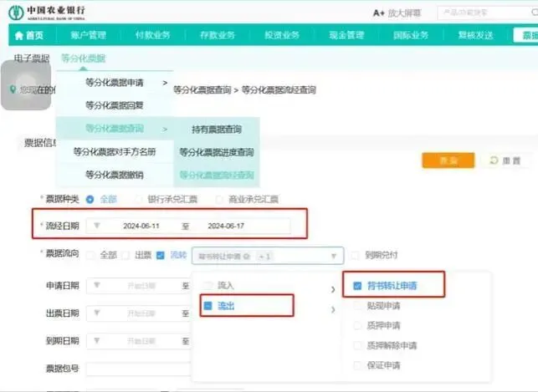This screenshot has width=538, height=392.
Task: Collapse the 流转 type dropdown arrow
Action: point(334,256)
